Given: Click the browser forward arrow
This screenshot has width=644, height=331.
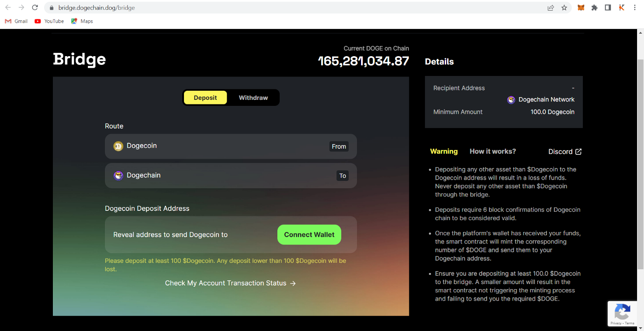Looking at the screenshot, I should point(21,7).
